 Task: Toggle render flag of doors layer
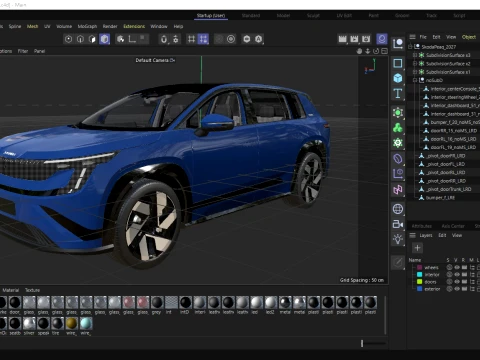464,282
